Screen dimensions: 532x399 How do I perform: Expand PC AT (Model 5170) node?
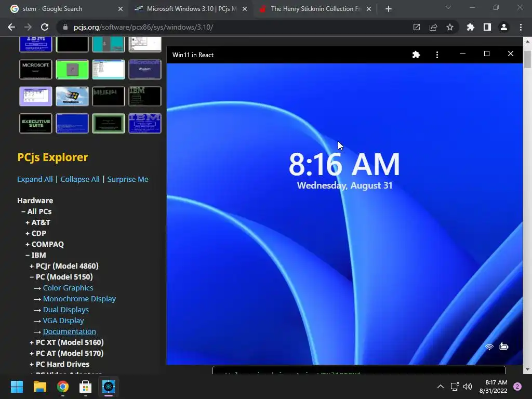click(x=66, y=353)
